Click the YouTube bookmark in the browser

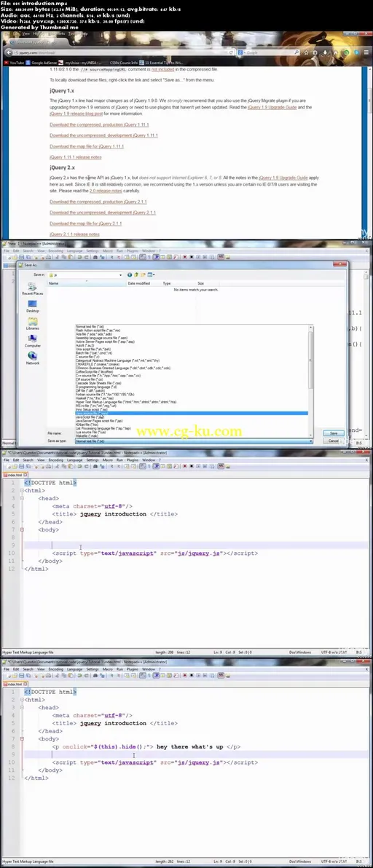click(x=15, y=63)
